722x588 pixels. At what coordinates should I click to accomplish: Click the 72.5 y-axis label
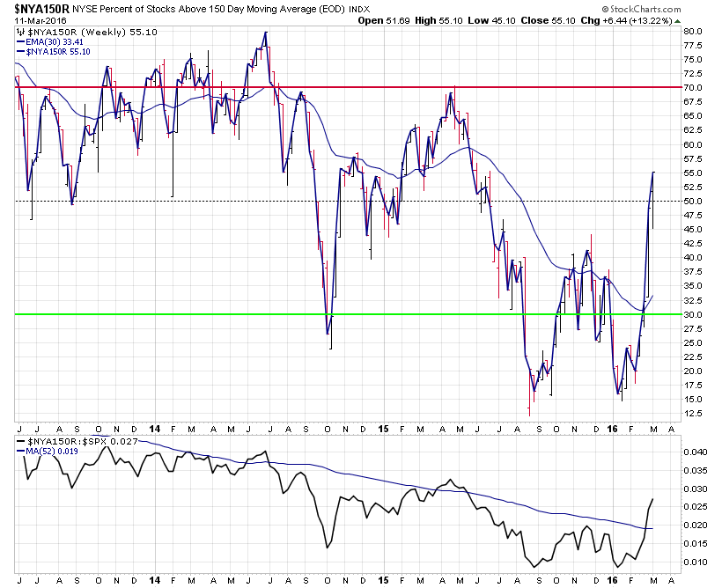(693, 74)
